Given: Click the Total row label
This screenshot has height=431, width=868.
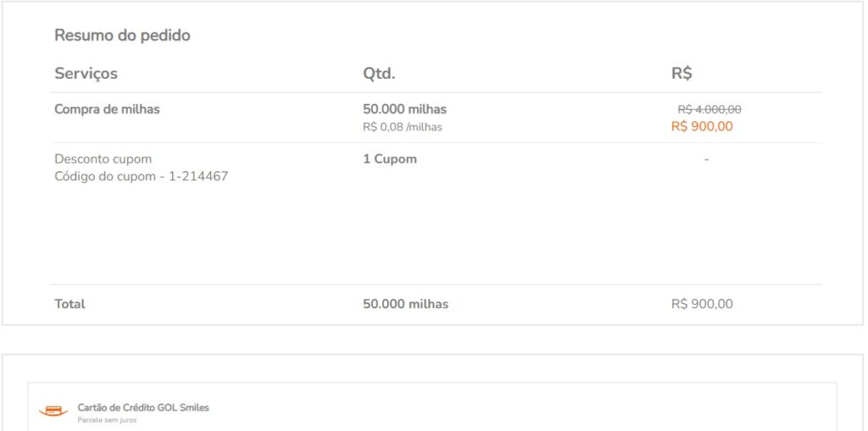Looking at the screenshot, I should (x=70, y=304).
